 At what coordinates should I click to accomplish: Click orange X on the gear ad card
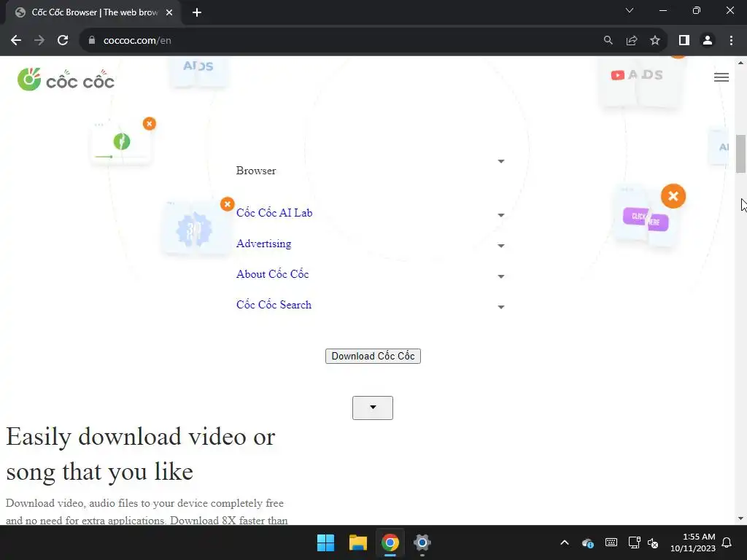[x=228, y=204]
